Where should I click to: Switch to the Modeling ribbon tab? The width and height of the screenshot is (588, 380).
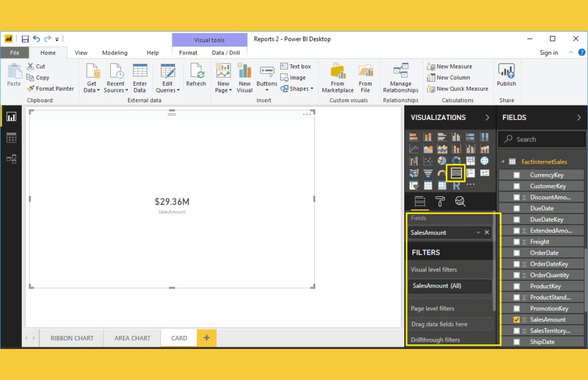point(115,53)
